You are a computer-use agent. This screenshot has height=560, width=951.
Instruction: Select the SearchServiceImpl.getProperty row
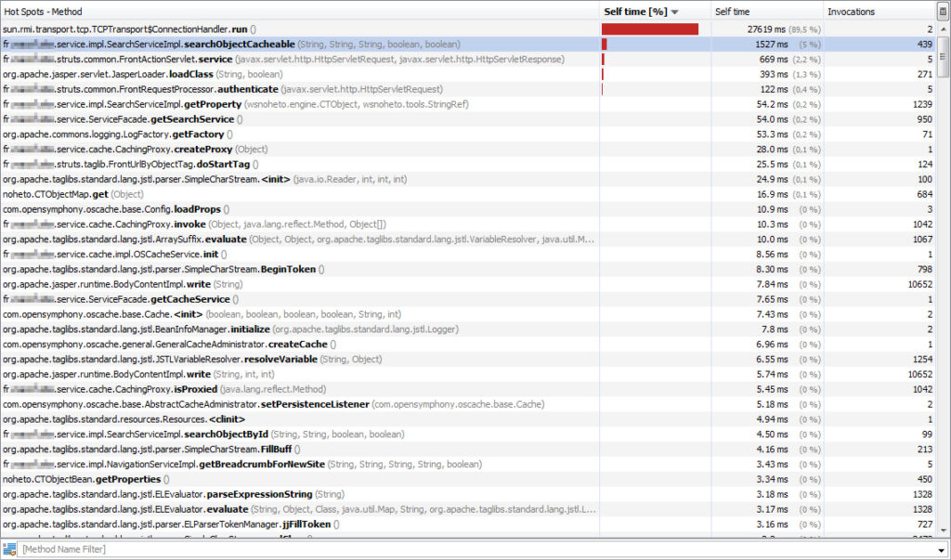click(x=468, y=104)
